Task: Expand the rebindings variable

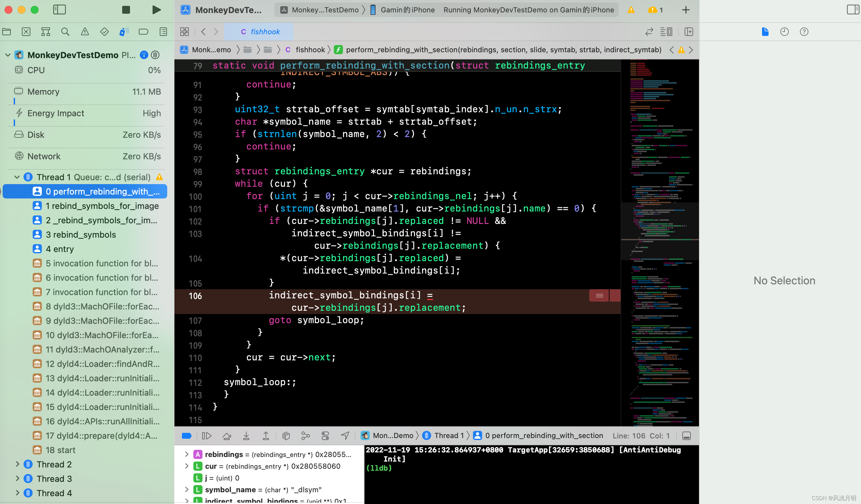Action: click(187, 454)
